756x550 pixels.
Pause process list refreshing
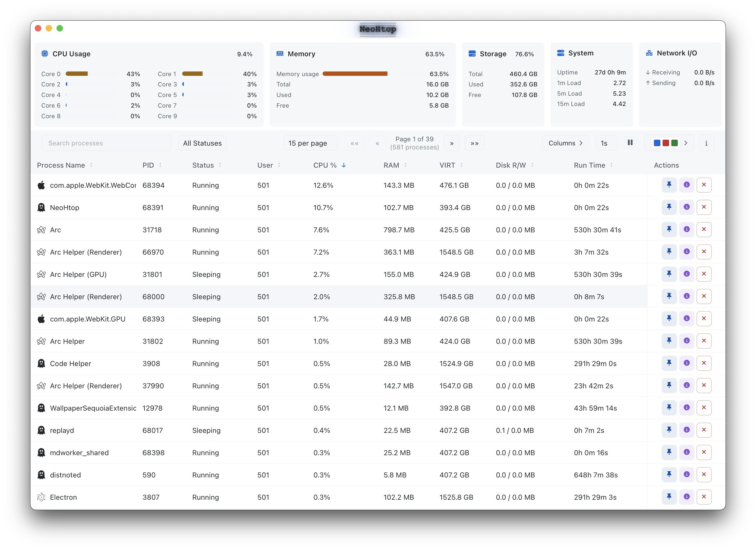[x=630, y=143]
